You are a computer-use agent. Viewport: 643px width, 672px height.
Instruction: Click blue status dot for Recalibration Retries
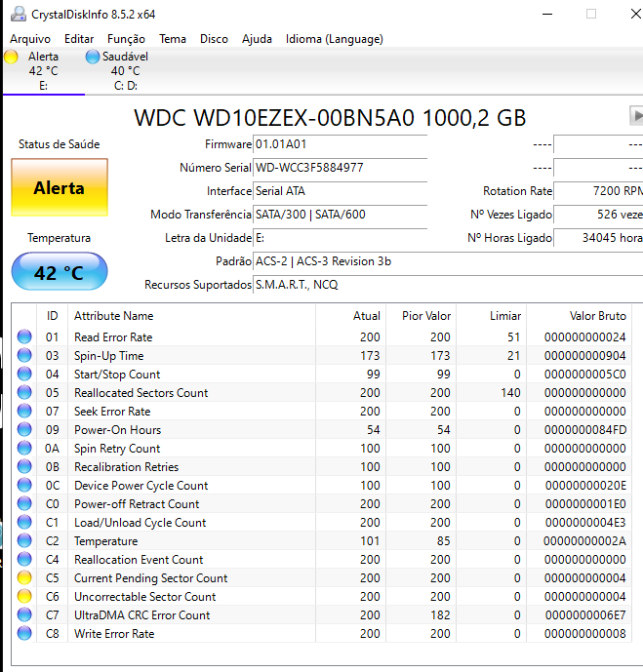tap(24, 466)
